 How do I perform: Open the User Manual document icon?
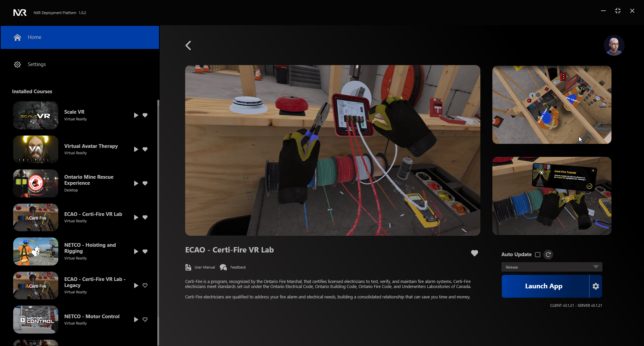click(188, 267)
